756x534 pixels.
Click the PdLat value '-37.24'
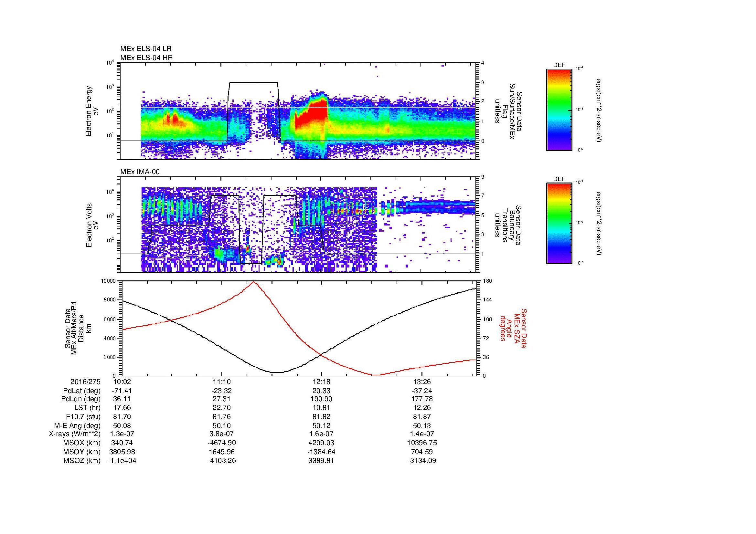(x=421, y=391)
